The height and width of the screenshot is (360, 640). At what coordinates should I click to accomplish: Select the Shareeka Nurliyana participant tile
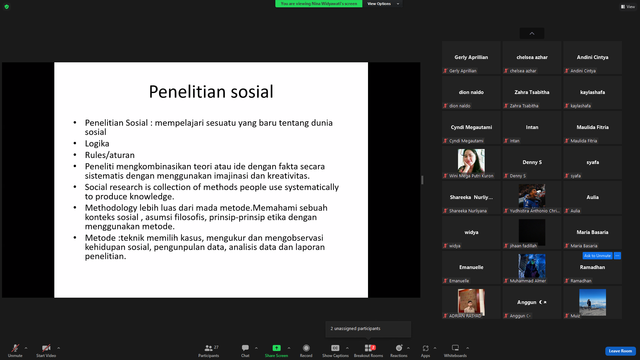click(471, 198)
